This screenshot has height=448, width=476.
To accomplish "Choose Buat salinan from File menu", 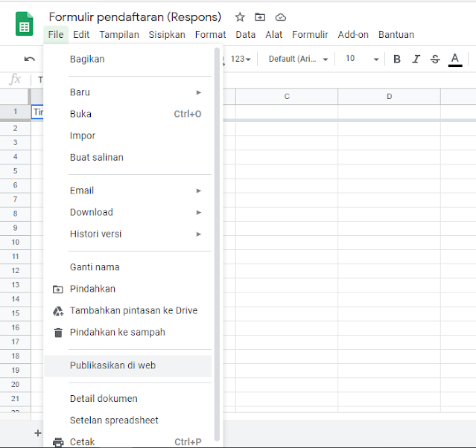I will click(97, 157).
